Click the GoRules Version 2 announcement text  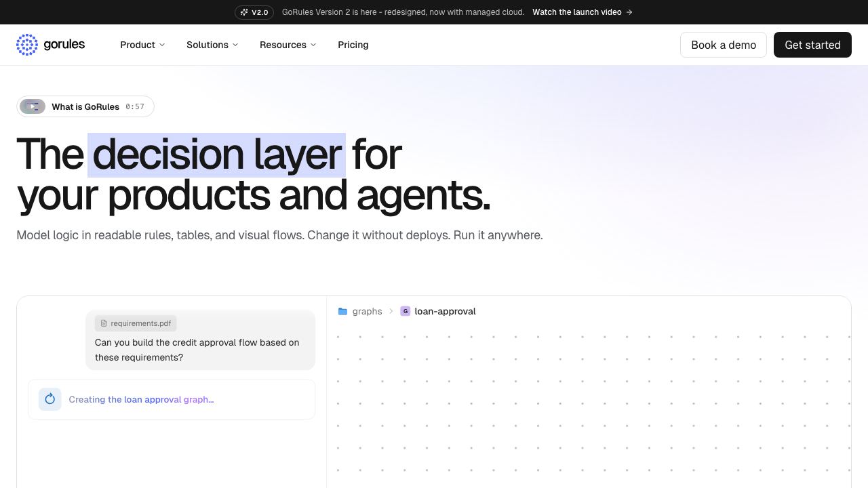tap(403, 12)
